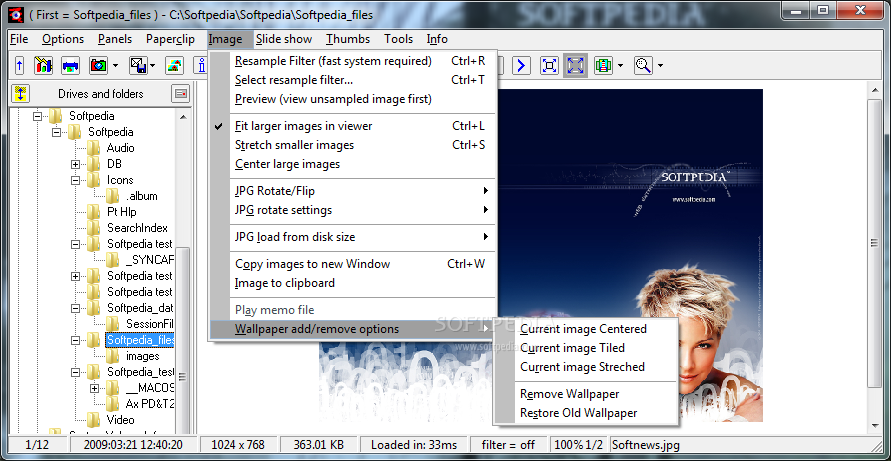Screen dimensions: 891x461
Task: Select the .album folder in tree
Action: click(x=141, y=196)
